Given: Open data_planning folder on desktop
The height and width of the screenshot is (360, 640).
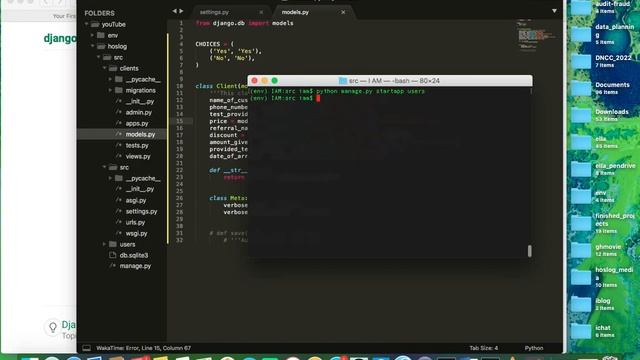Looking at the screenshot, I should pyautogui.click(x=581, y=35).
